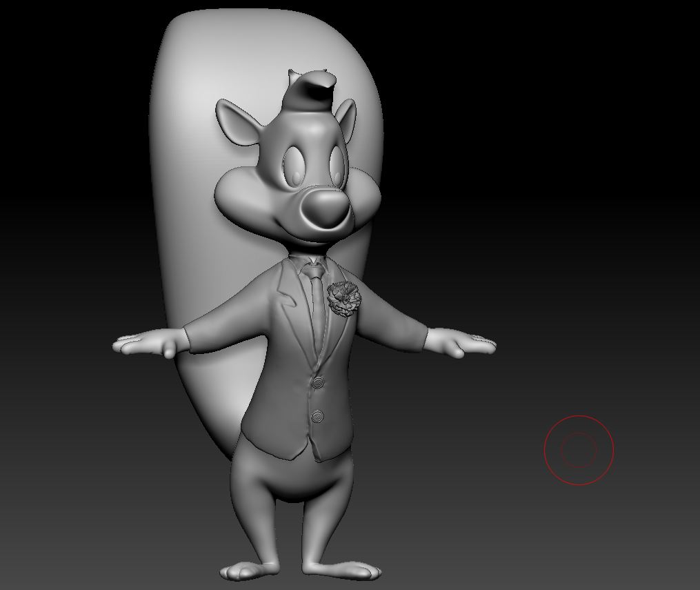
Task: Click the character's hand on the right side
Action: pyautogui.click(x=460, y=342)
